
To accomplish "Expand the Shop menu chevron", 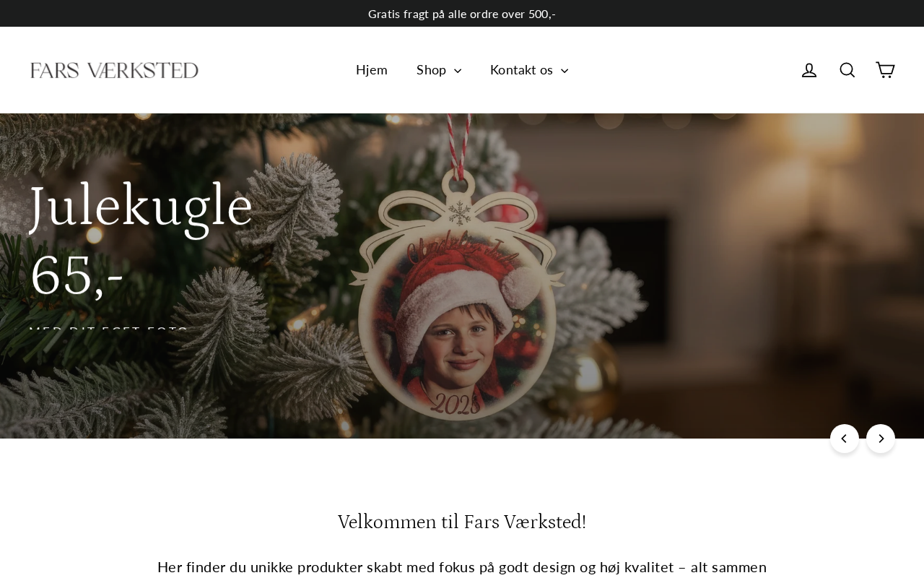I will click(x=458, y=71).
